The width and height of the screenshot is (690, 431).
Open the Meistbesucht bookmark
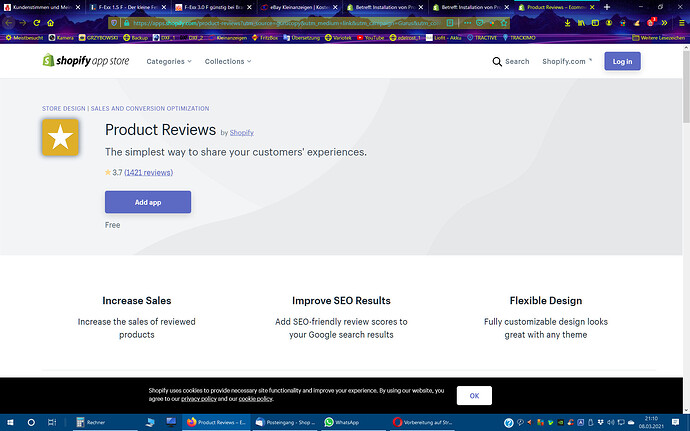(25, 38)
